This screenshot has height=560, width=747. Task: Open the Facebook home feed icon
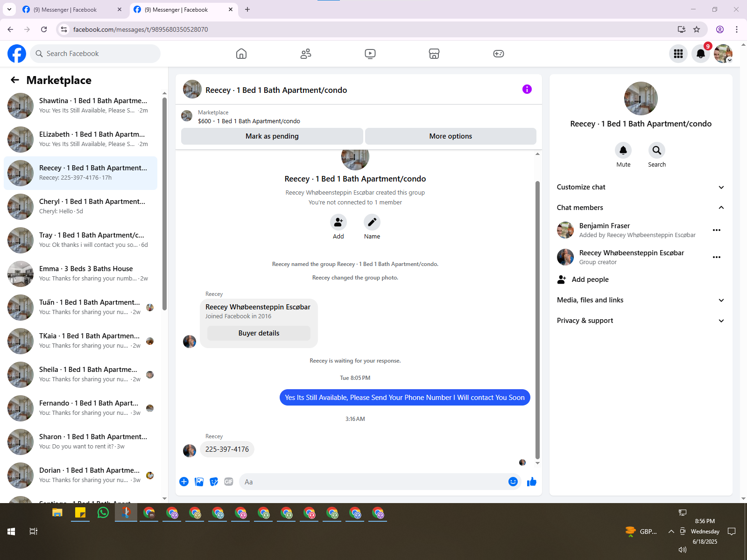(241, 54)
